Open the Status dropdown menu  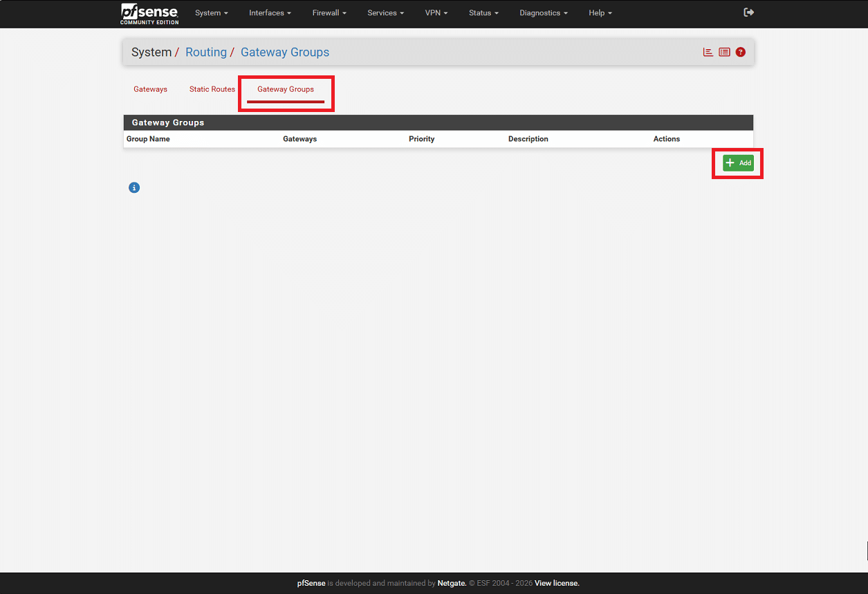click(483, 13)
